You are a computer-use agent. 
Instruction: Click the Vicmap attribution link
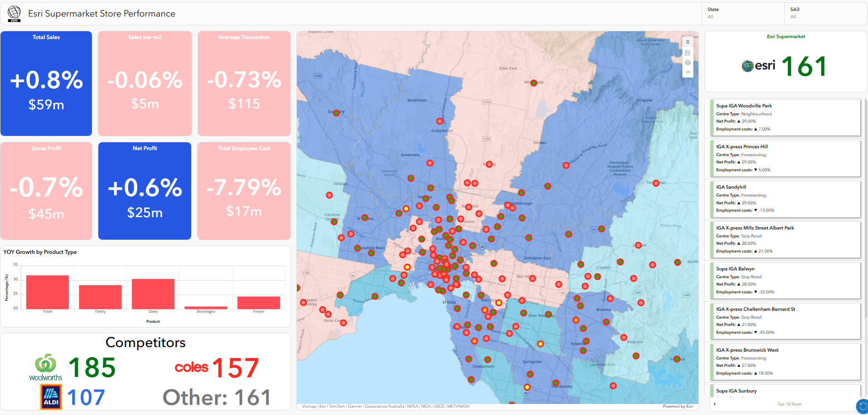point(309,406)
